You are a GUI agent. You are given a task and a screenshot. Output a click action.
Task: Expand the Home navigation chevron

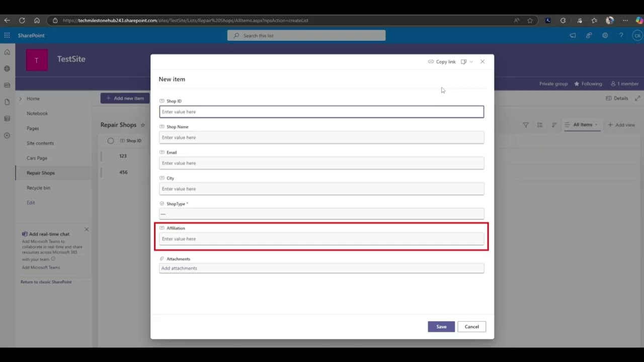[x=21, y=99]
